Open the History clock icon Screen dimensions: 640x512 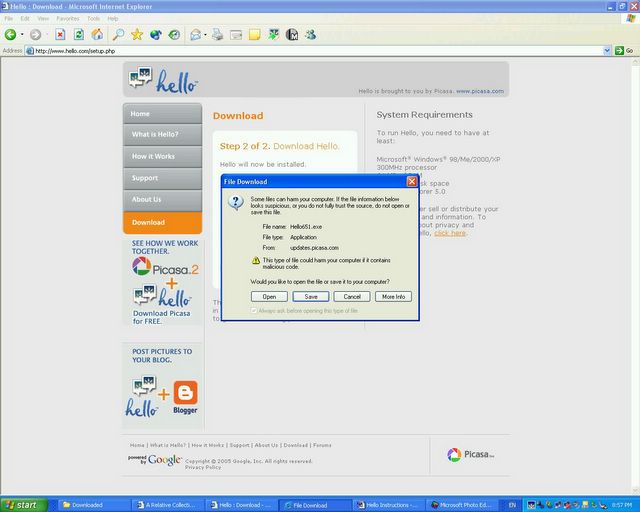174,35
